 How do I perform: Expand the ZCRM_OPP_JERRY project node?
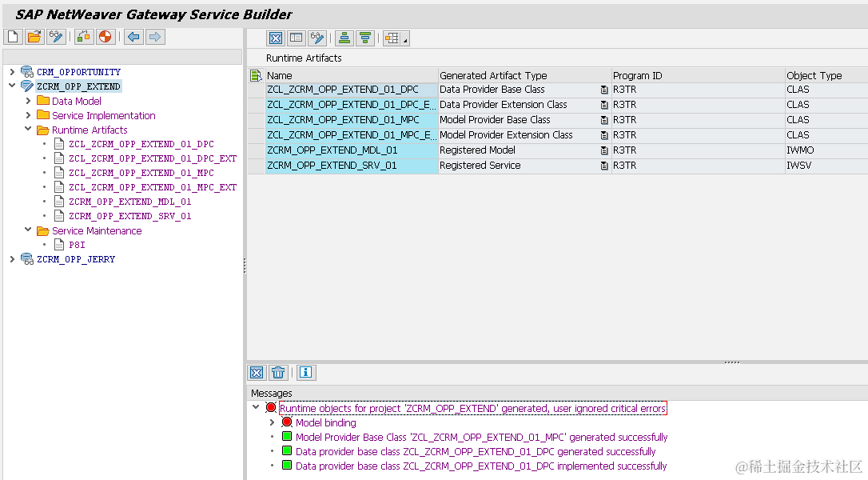[12, 259]
